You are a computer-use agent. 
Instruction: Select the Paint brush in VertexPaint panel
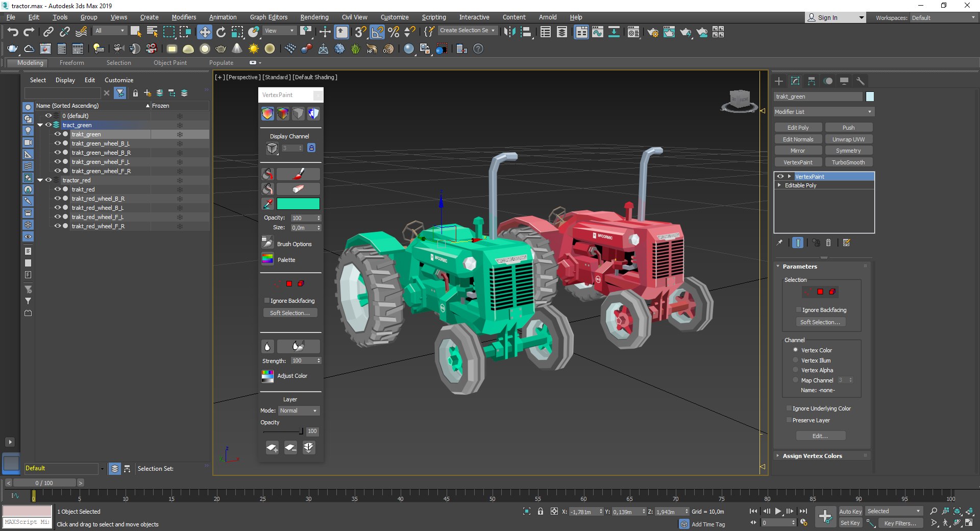pyautogui.click(x=299, y=174)
